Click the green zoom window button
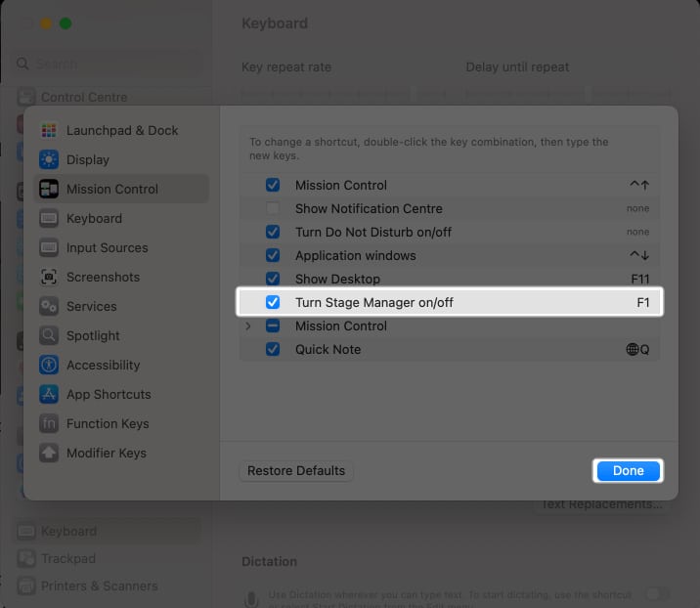The height and width of the screenshot is (608, 700). [x=66, y=23]
